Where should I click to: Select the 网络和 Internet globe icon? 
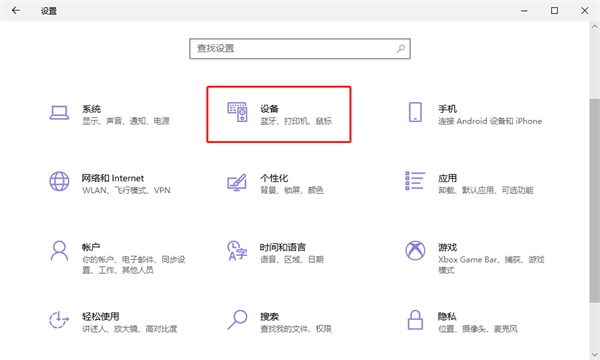pyautogui.click(x=59, y=181)
